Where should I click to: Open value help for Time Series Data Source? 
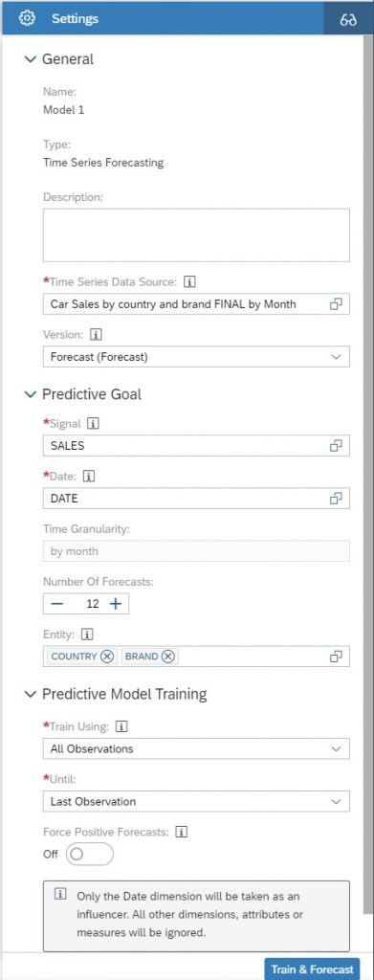click(x=336, y=303)
